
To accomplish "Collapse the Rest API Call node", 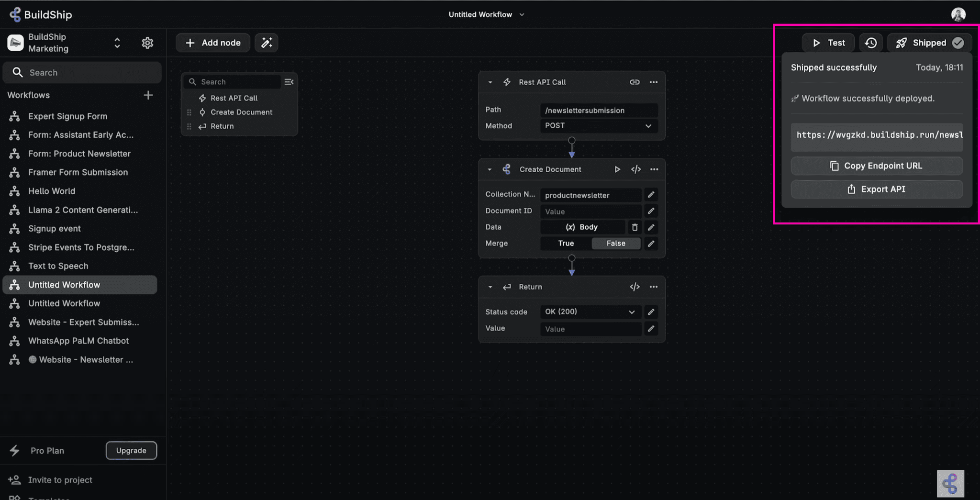I will click(490, 82).
